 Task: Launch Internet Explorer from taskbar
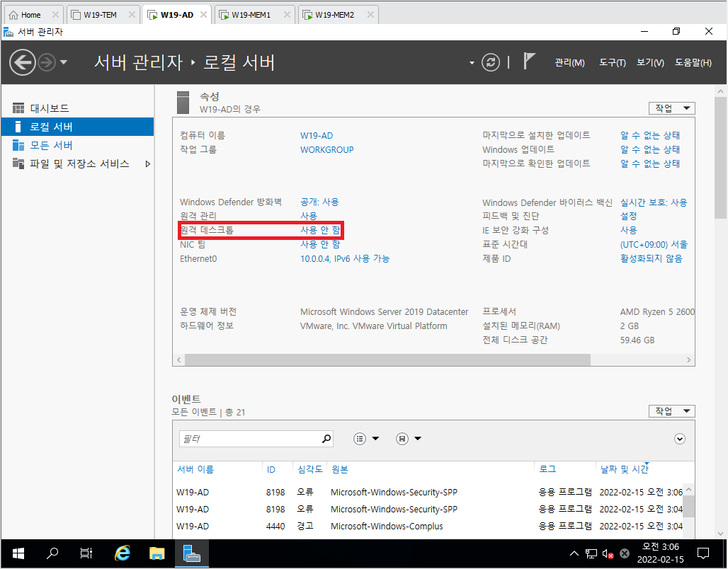click(122, 553)
